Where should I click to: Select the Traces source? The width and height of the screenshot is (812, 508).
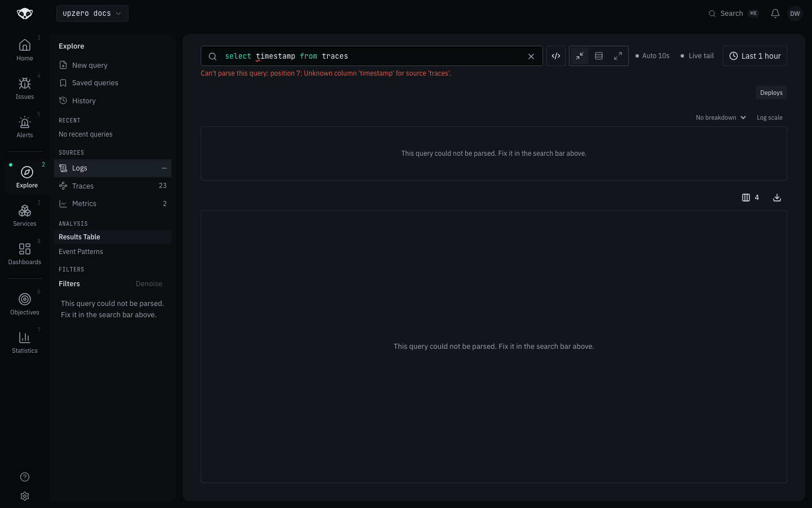(113, 186)
